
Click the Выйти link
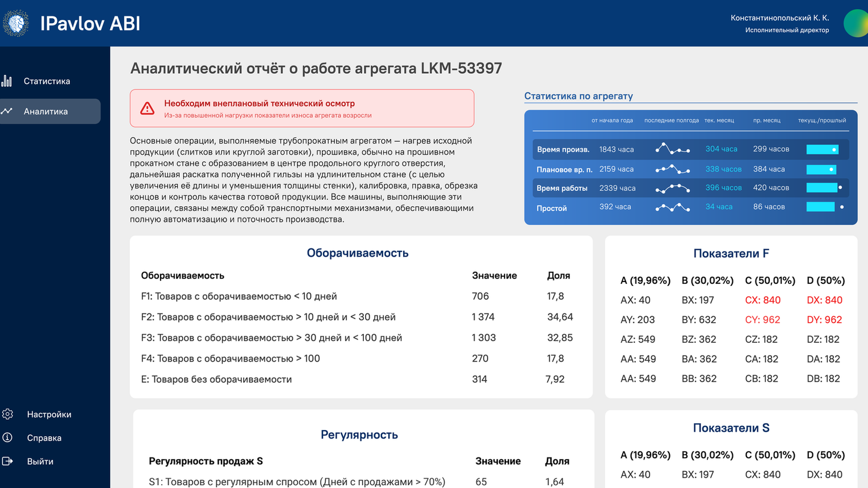[x=40, y=461]
